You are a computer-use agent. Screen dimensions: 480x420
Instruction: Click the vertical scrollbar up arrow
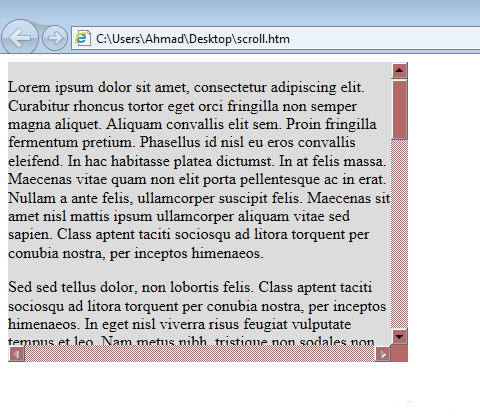point(399,70)
